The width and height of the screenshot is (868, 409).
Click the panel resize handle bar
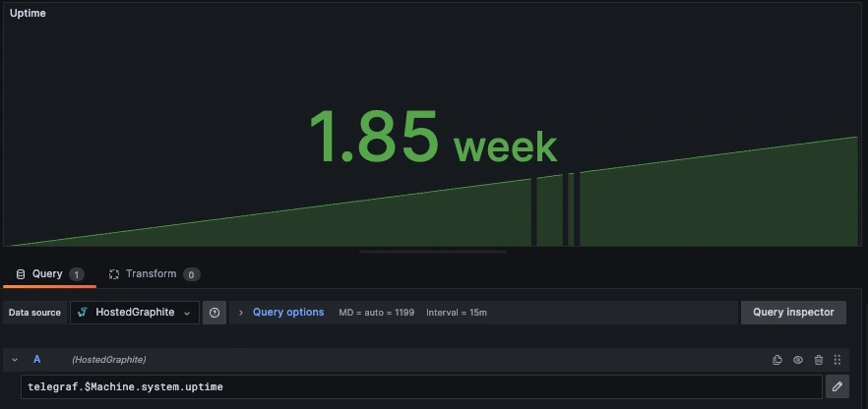click(x=433, y=252)
